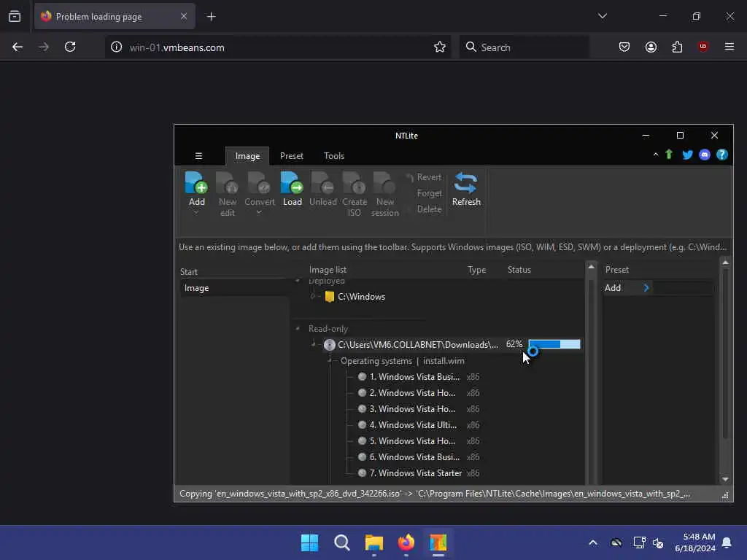The image size is (747, 560).
Task: Open Firefox application menu icon
Action: pyautogui.click(x=729, y=47)
